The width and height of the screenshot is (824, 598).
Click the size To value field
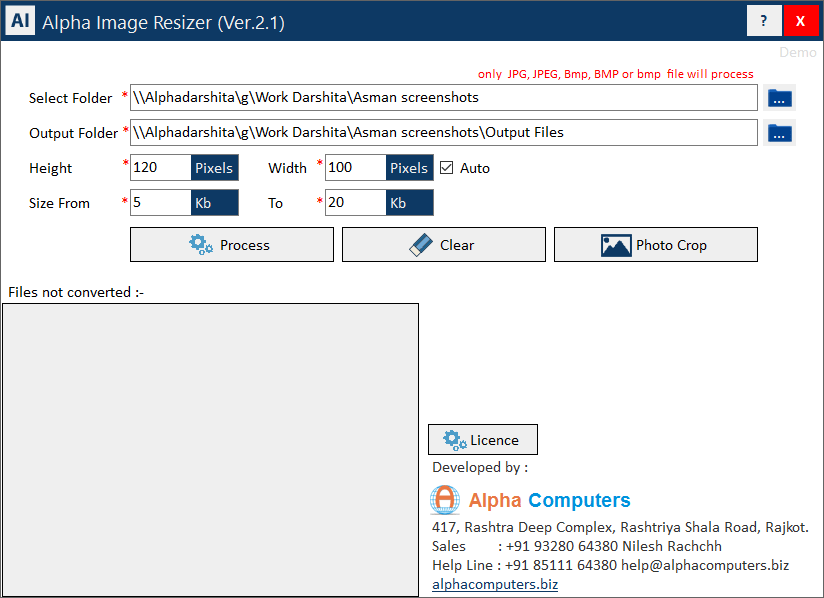pyautogui.click(x=355, y=203)
